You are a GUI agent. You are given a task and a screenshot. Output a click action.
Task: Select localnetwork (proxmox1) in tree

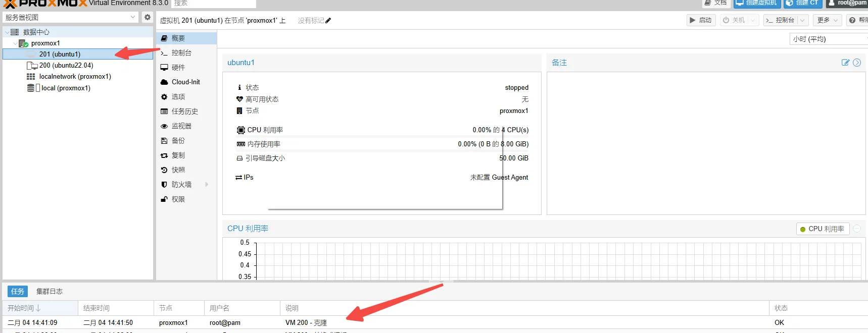(x=78, y=77)
